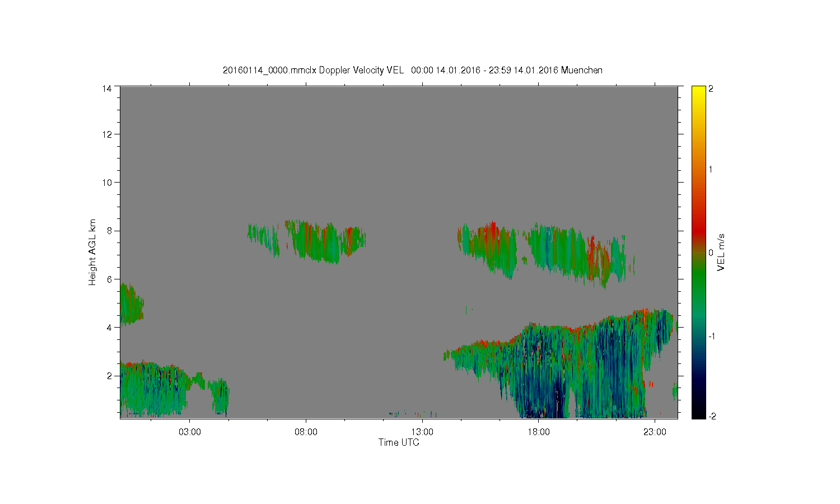Pick the colorbar "-1" value label
Screen dimensions: 840x504
[711, 336]
